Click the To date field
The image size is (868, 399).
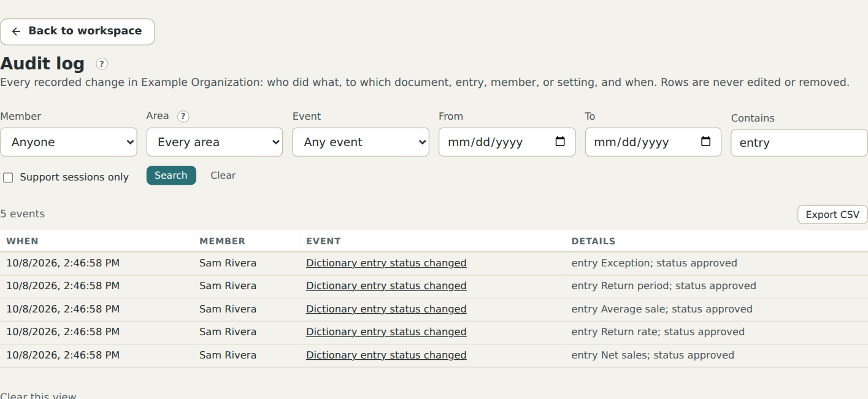pyautogui.click(x=653, y=142)
